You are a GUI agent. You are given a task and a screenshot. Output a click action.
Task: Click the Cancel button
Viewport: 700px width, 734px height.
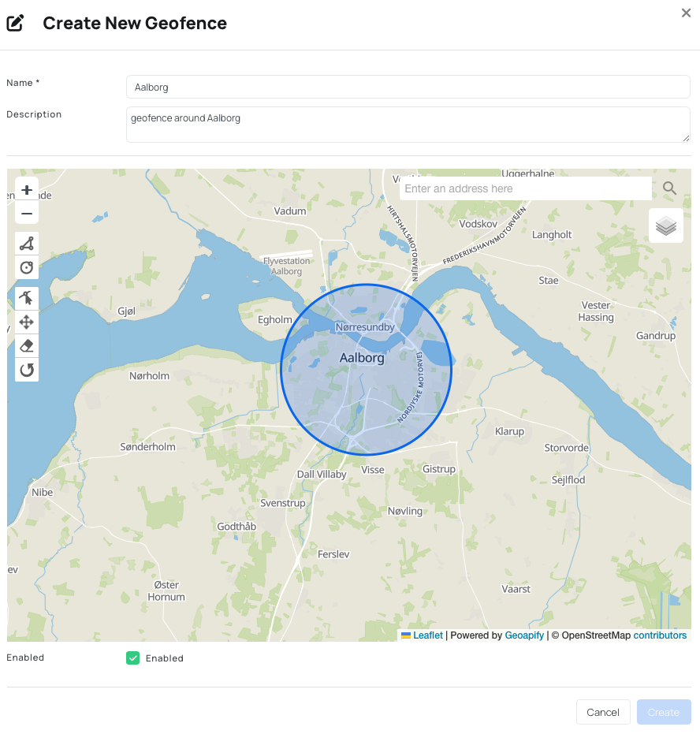pos(602,711)
